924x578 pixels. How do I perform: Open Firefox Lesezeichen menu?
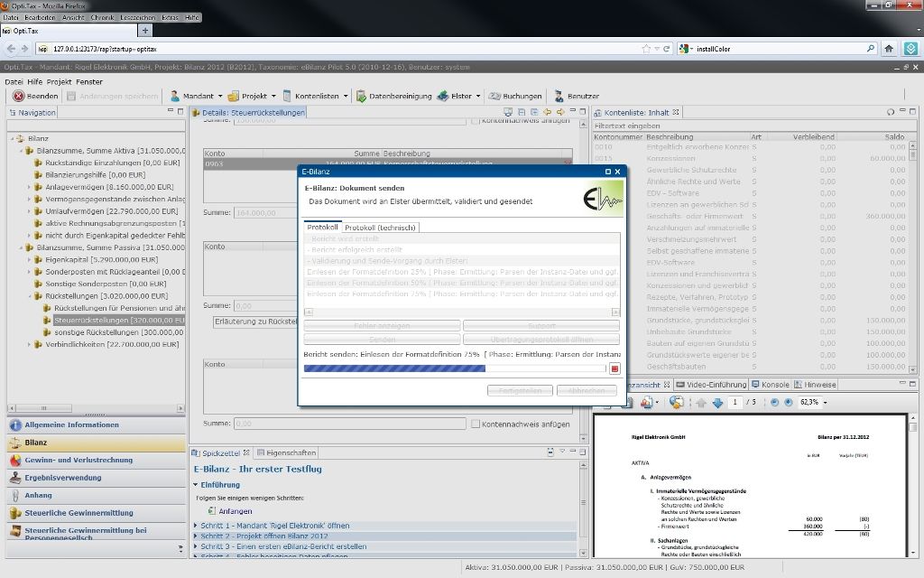click(137, 18)
